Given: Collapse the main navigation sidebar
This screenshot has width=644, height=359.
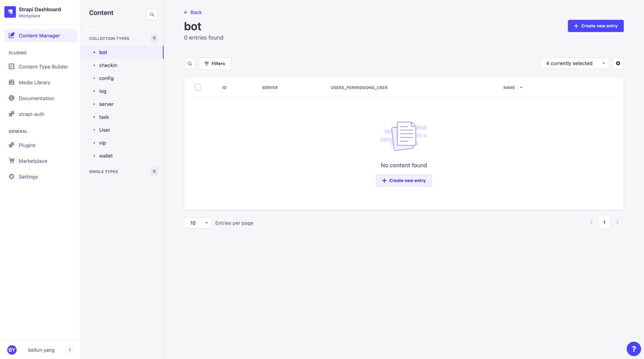Looking at the screenshot, I should tap(70, 350).
